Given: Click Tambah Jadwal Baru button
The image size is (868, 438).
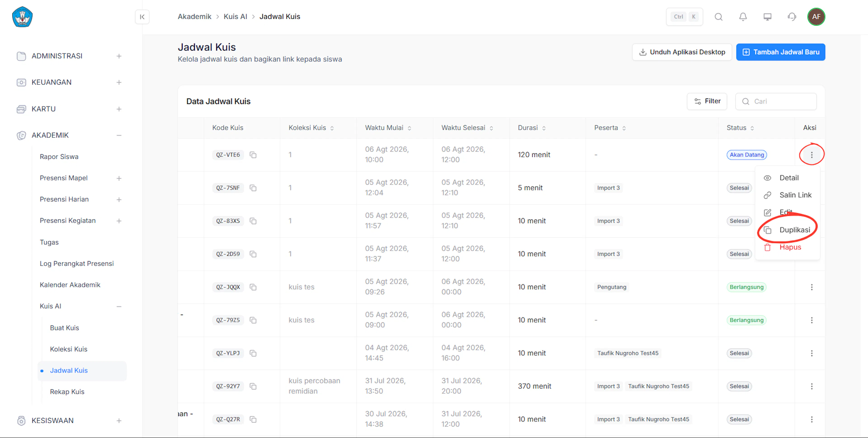Looking at the screenshot, I should [x=780, y=52].
